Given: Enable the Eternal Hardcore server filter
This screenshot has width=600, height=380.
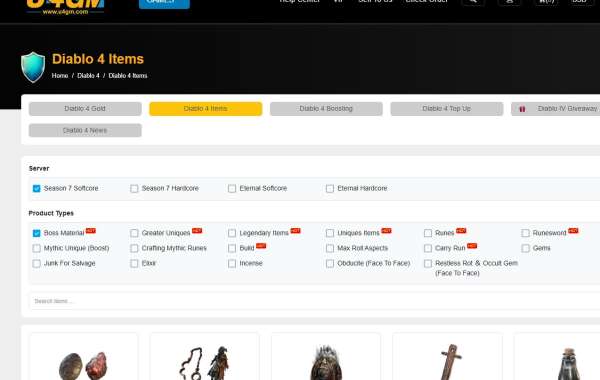Looking at the screenshot, I should pos(330,189).
